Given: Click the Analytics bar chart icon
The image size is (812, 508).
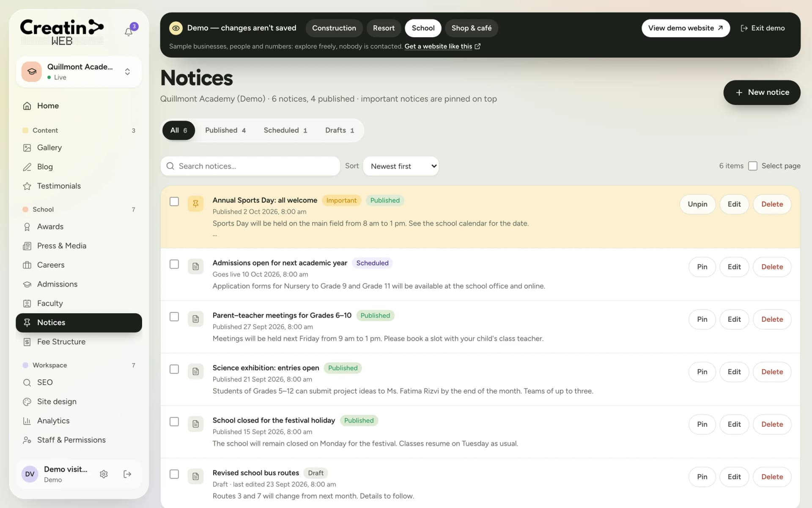Looking at the screenshot, I should tap(27, 421).
